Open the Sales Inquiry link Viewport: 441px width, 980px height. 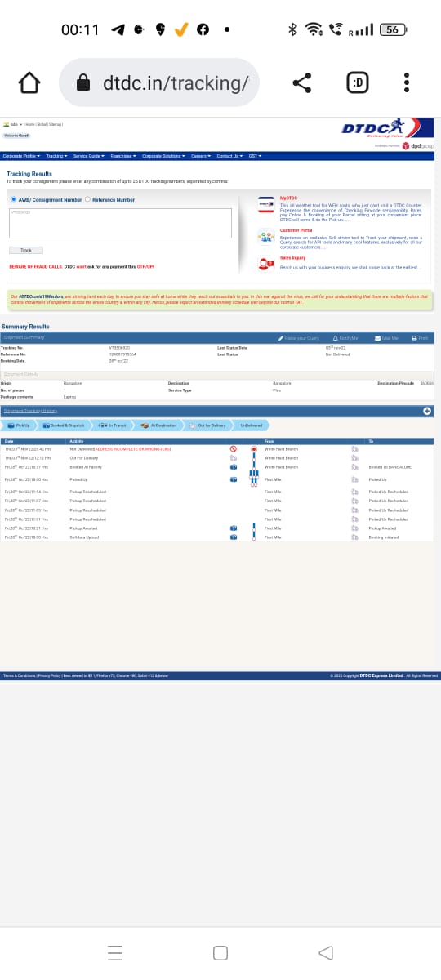292,257
